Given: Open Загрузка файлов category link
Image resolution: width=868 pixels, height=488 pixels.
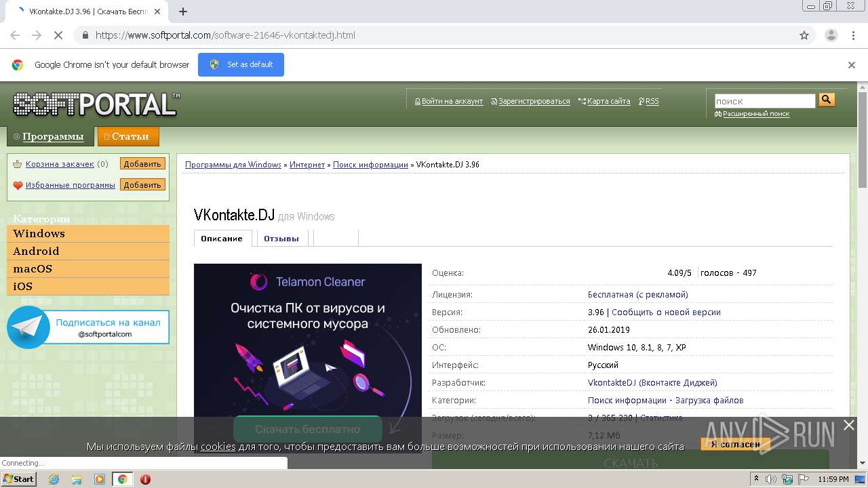Looking at the screenshot, I should [709, 401].
